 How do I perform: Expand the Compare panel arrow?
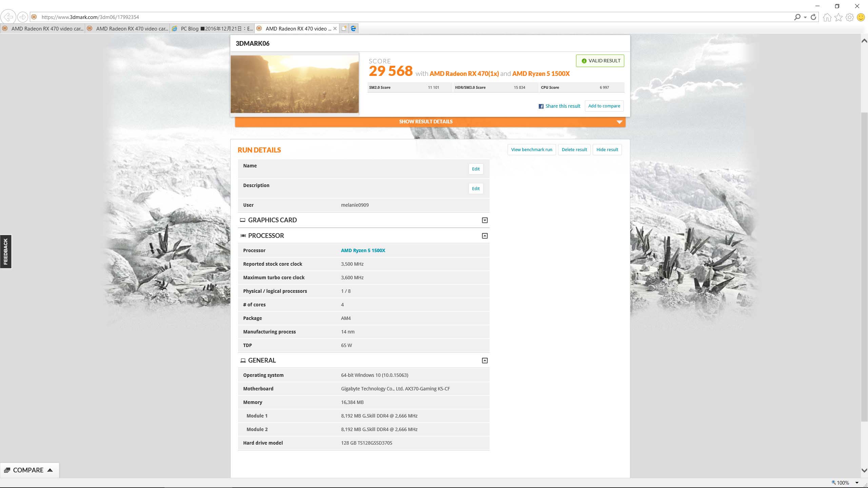click(x=50, y=470)
